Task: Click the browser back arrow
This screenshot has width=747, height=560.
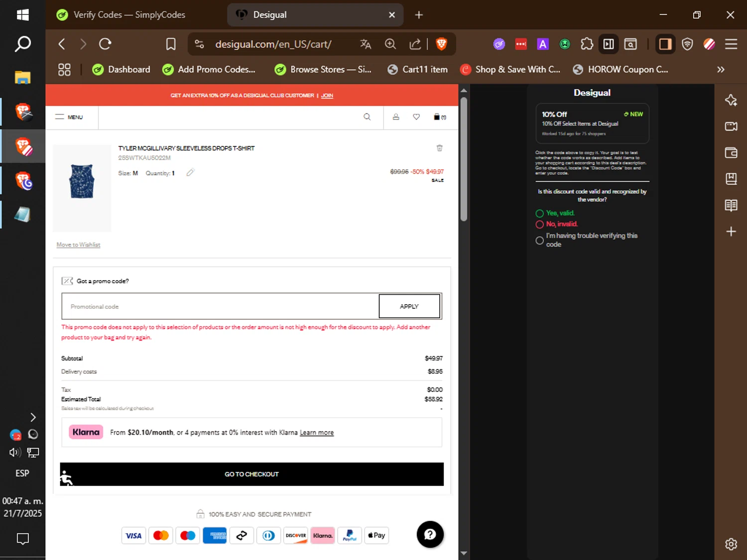Action: pos(62,44)
